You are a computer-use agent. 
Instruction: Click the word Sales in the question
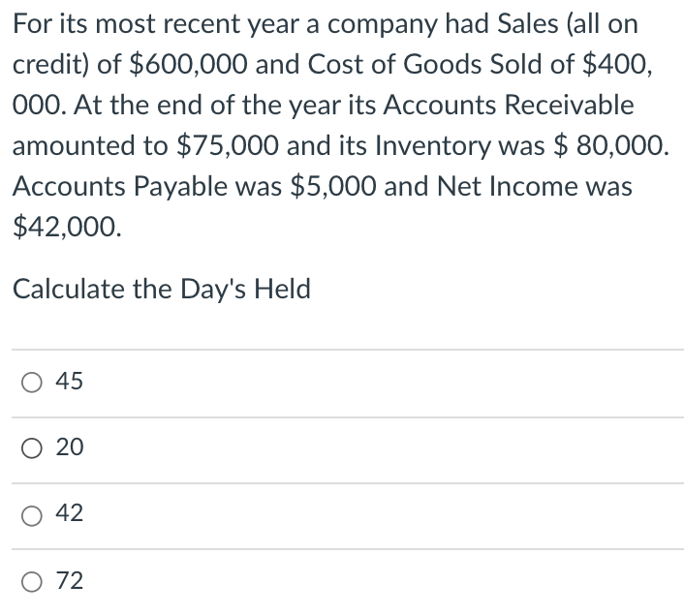(527, 23)
